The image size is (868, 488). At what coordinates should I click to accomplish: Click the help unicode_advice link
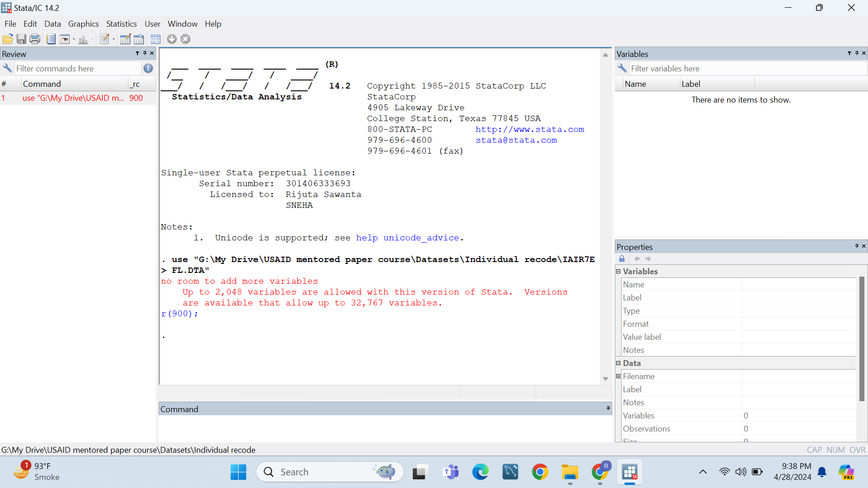click(407, 238)
